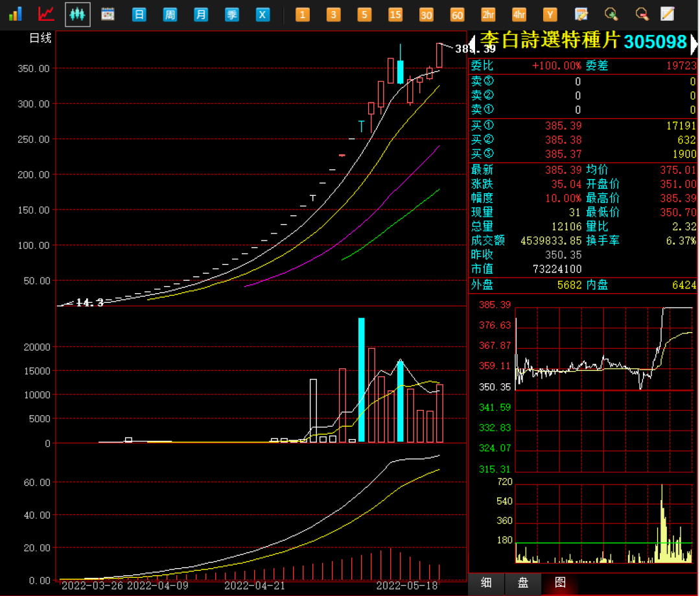
Task: Click the 卖① ask row label
Action: pyautogui.click(x=483, y=110)
